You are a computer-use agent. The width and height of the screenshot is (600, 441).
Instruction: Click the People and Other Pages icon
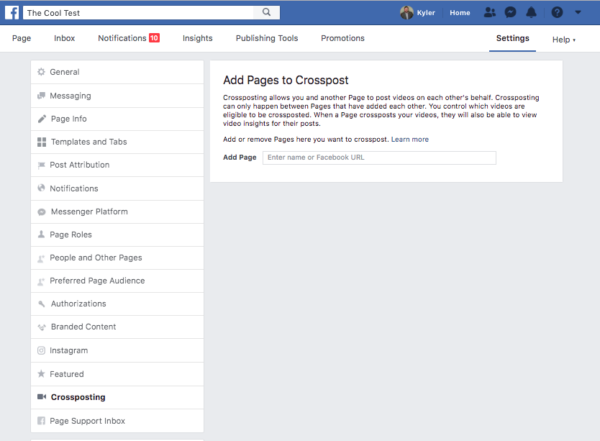(41, 258)
